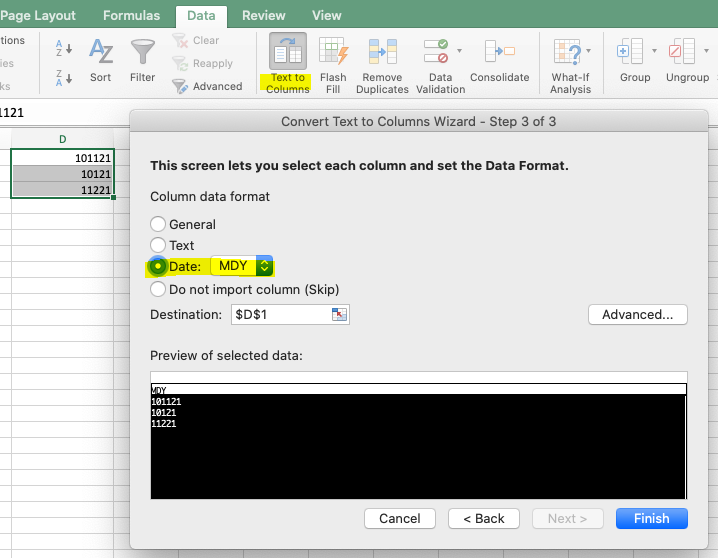Open Data Validation

440,65
